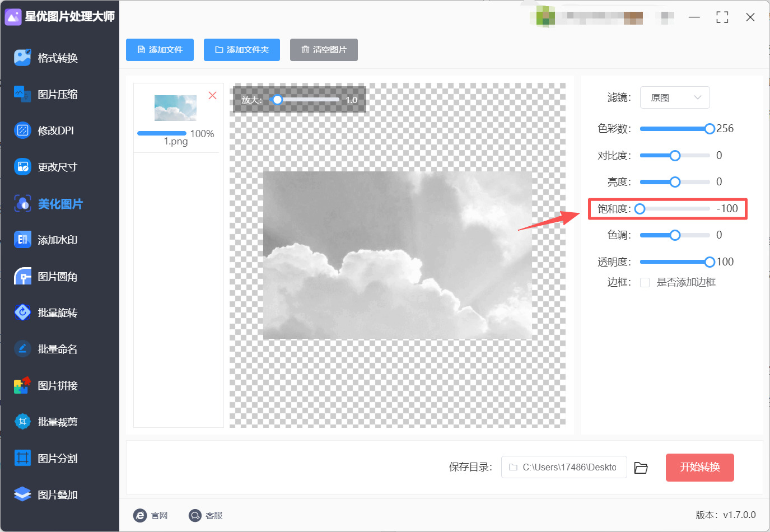Click the 图片叠加 sidebar icon
The width and height of the screenshot is (770, 532).
click(x=22, y=494)
